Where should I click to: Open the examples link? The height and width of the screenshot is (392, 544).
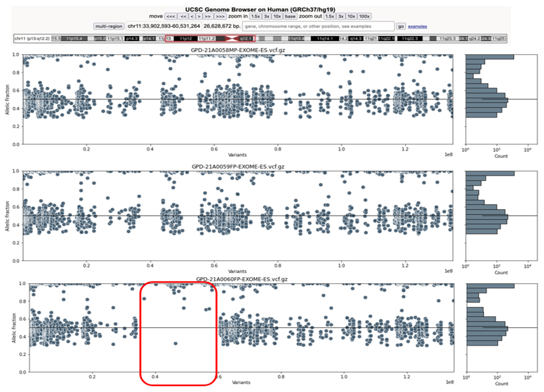[x=417, y=26]
